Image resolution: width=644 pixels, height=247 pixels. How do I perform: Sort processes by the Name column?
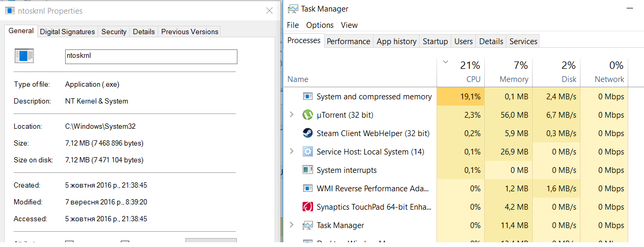[298, 79]
